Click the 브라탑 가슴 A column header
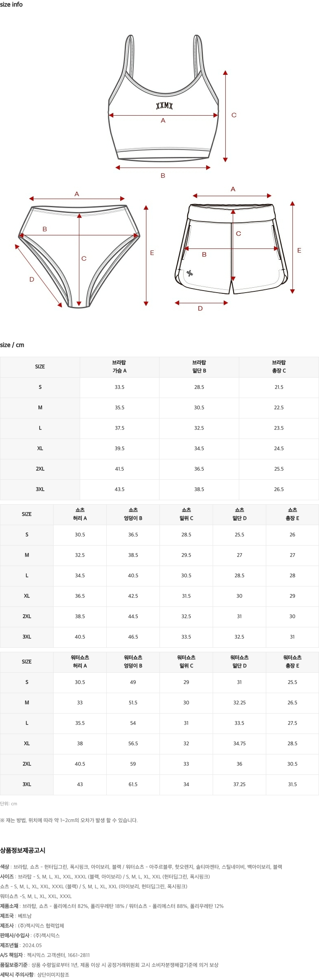Image resolution: width=319 pixels, height=980 pixels. (119, 367)
